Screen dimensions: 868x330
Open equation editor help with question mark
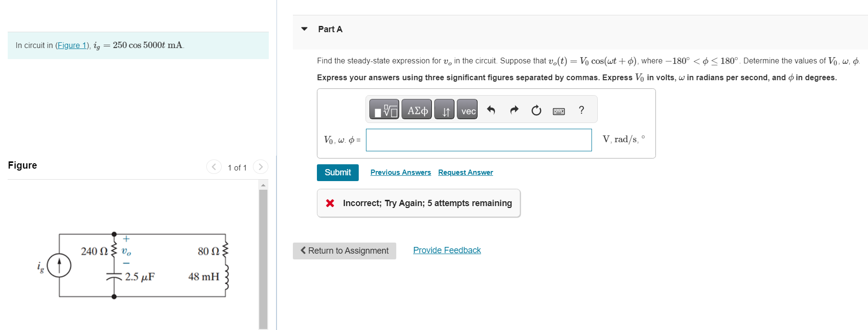(580, 110)
